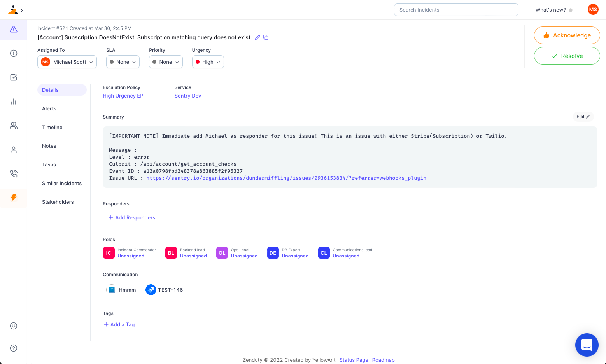Assign the Communications lead via Unassigned link
606x364 pixels.
346,256
